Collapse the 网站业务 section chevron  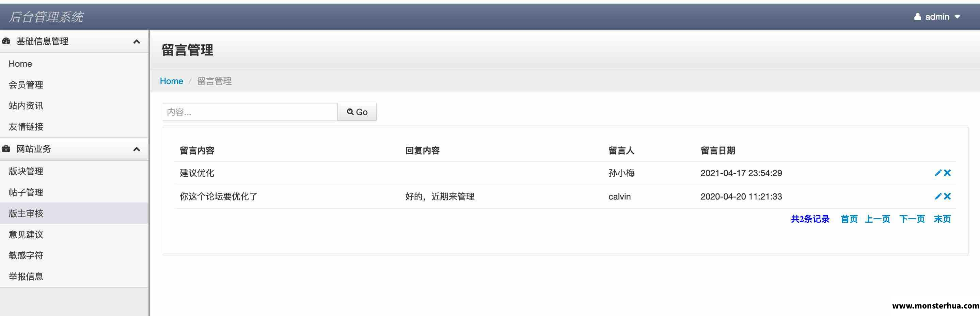137,149
